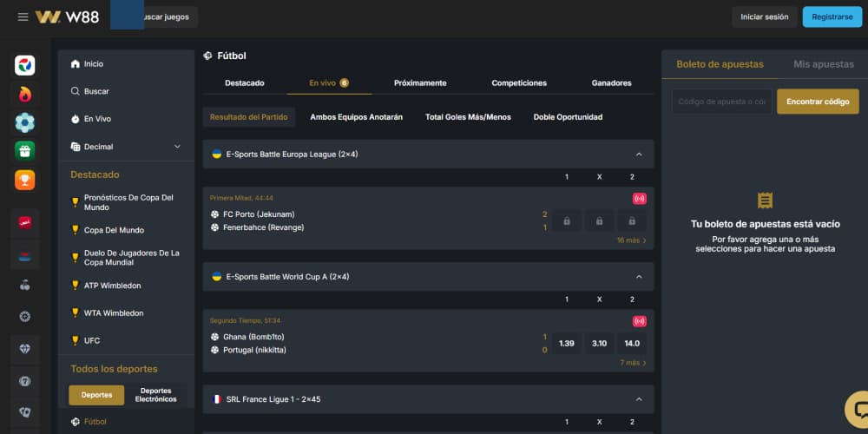Screen dimensions: 868x434
Task: Pick draw odds 3.10 Ghana vs Portugal
Action: pyautogui.click(x=599, y=344)
